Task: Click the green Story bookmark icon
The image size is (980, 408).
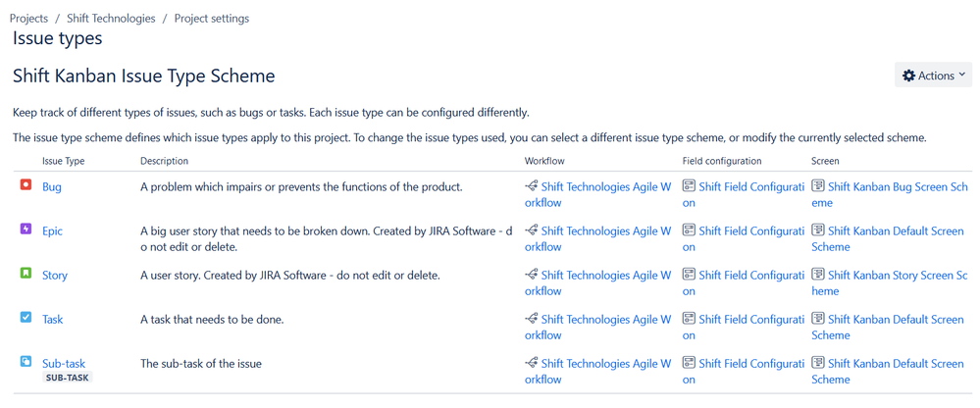Action: pyautogui.click(x=26, y=274)
